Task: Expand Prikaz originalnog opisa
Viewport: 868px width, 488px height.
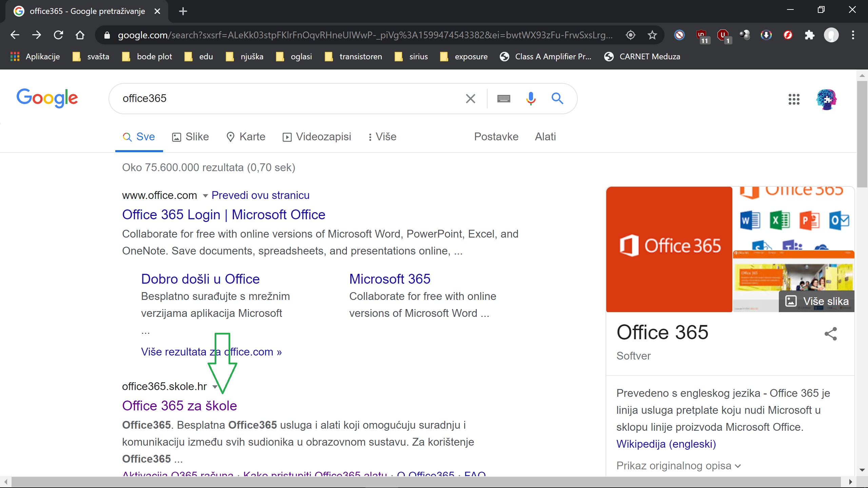Action: [x=679, y=466]
